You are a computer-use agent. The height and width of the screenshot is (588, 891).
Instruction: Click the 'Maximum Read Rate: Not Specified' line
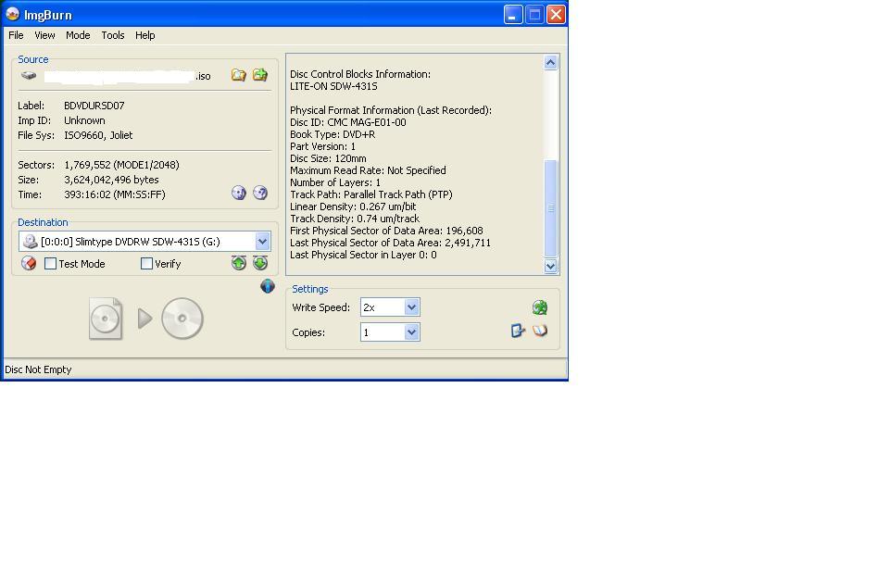click(368, 170)
